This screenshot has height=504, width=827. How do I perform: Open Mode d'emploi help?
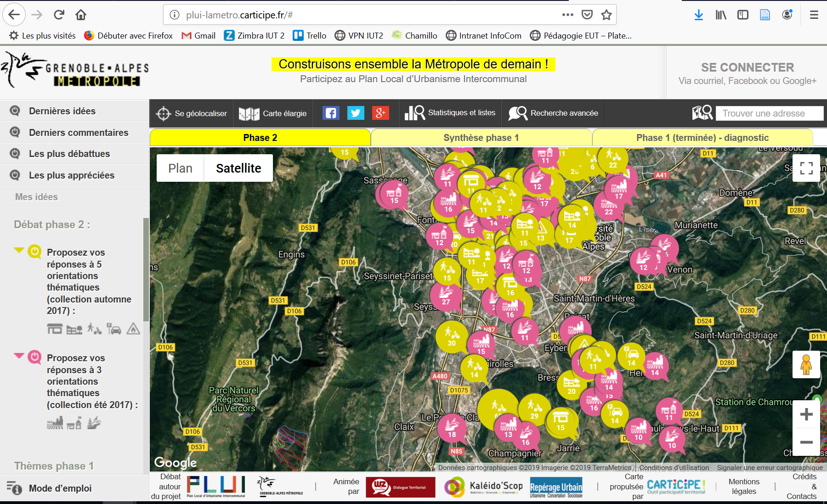pyautogui.click(x=60, y=488)
